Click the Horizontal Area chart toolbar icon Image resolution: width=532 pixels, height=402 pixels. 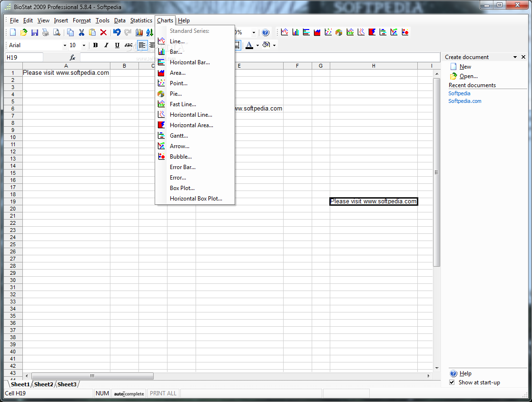pyautogui.click(x=372, y=32)
